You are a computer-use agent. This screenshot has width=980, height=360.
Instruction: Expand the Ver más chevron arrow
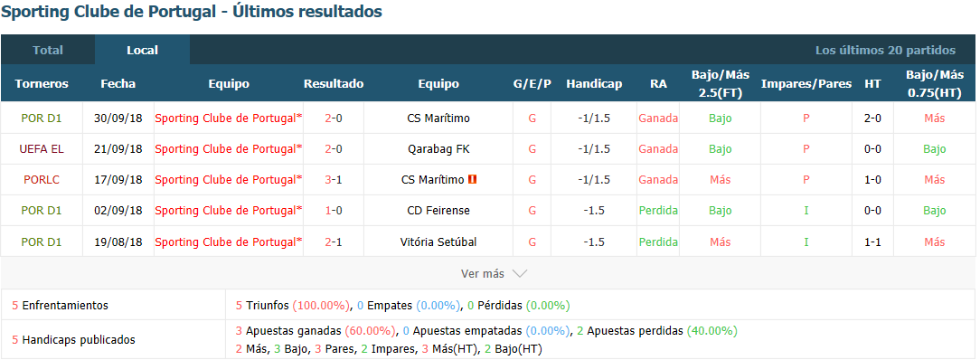point(519,274)
